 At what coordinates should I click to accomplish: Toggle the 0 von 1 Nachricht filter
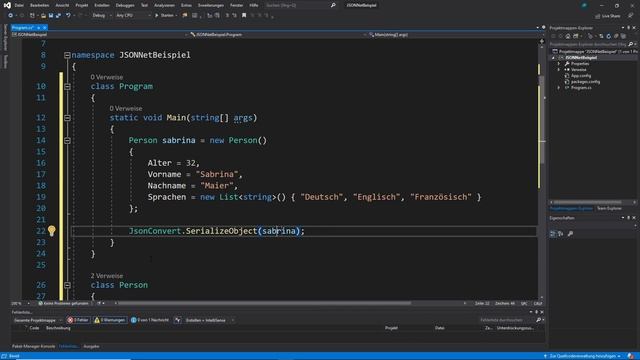(x=149, y=320)
